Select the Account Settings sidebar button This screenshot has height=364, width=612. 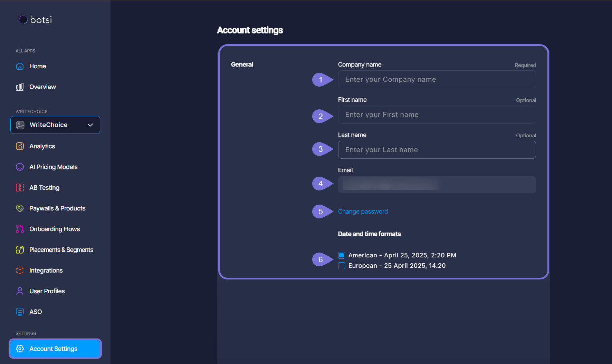point(55,349)
